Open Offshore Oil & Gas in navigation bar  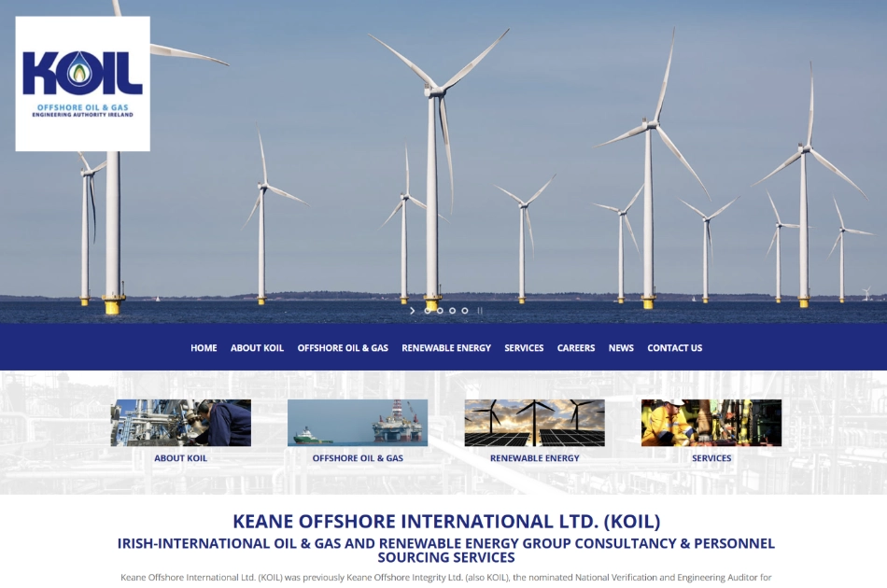click(x=343, y=348)
